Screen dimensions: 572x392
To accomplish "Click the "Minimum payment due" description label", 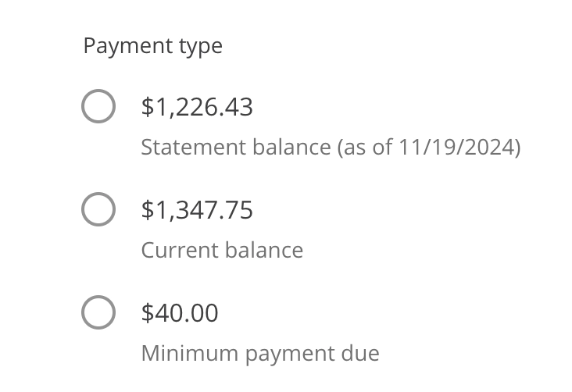I will 260,353.
